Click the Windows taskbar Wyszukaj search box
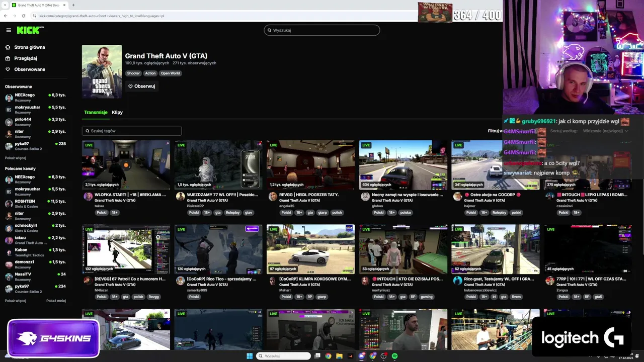 click(x=284, y=356)
